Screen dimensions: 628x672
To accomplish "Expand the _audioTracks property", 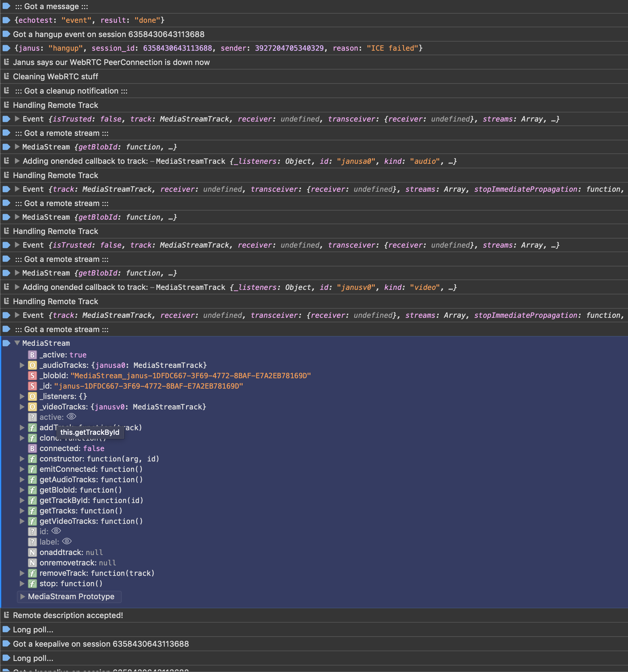I will (22, 365).
